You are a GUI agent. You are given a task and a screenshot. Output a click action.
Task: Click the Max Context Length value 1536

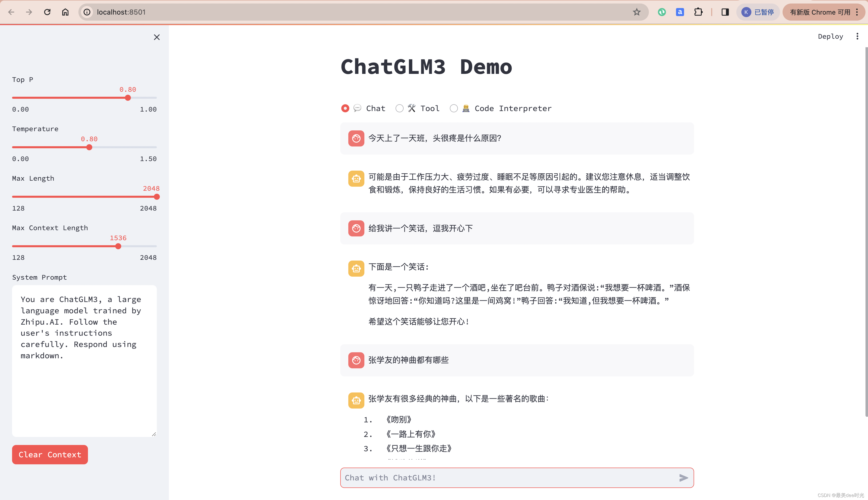click(118, 238)
